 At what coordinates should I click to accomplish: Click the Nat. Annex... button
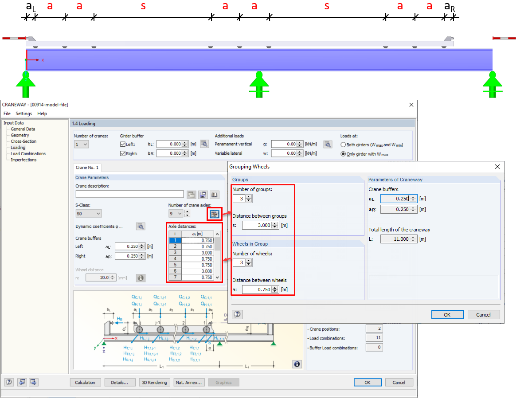click(189, 382)
